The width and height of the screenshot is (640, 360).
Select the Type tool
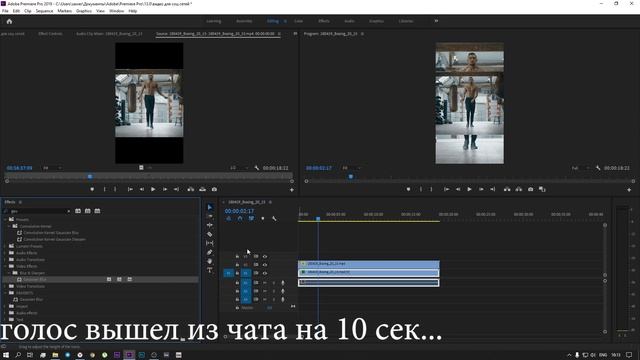coord(210,270)
